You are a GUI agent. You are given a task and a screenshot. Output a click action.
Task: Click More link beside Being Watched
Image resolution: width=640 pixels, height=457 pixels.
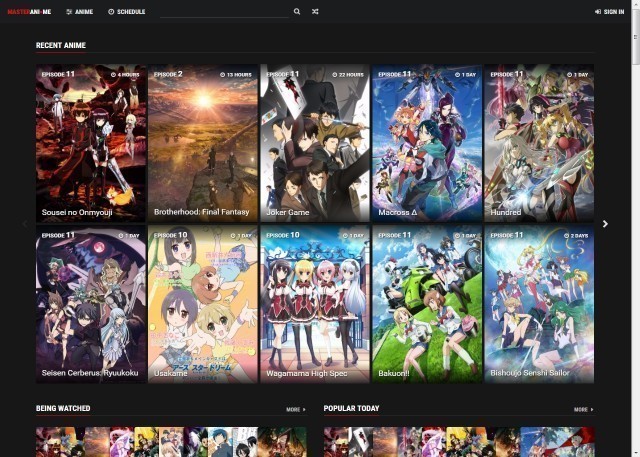click(x=296, y=409)
